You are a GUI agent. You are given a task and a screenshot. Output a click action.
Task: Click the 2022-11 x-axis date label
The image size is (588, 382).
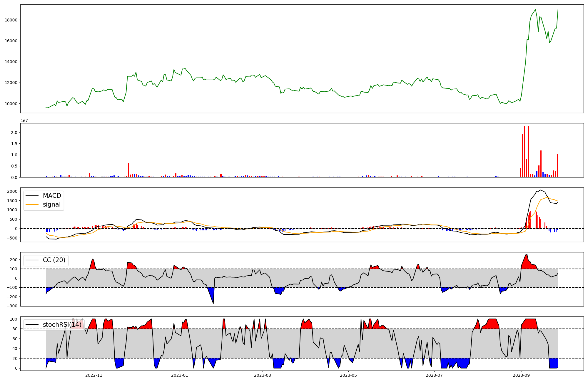94,375
